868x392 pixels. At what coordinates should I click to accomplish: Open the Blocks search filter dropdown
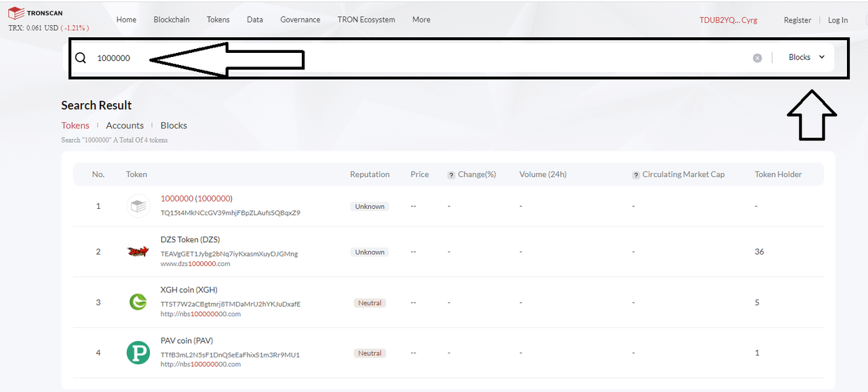pos(807,58)
